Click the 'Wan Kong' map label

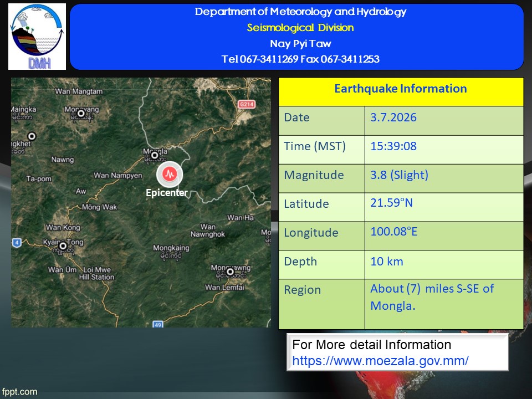(63, 227)
